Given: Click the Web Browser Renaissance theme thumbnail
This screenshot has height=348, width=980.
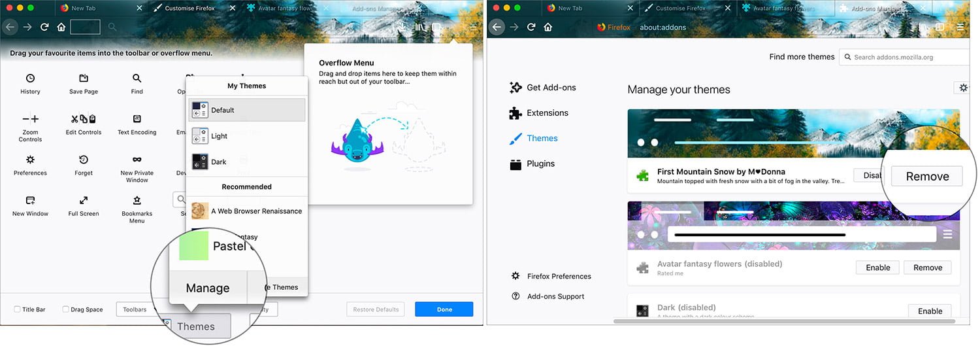Looking at the screenshot, I should (x=199, y=211).
